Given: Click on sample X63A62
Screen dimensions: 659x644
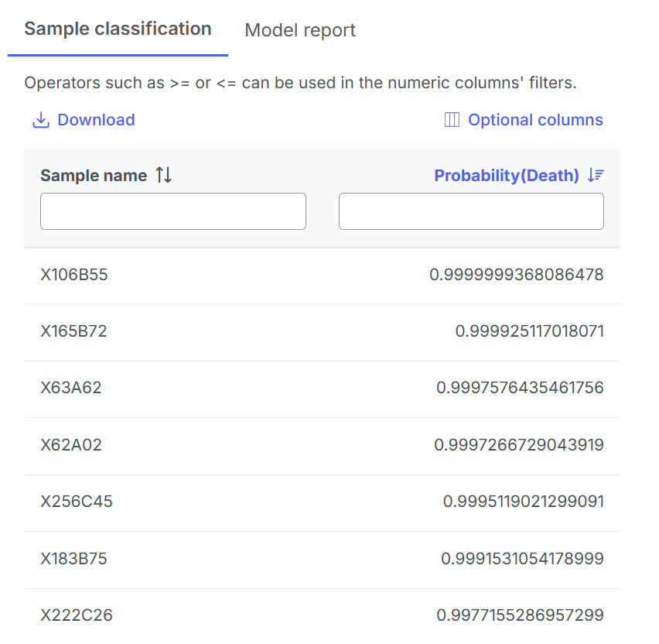Looking at the screenshot, I should coord(71,388).
